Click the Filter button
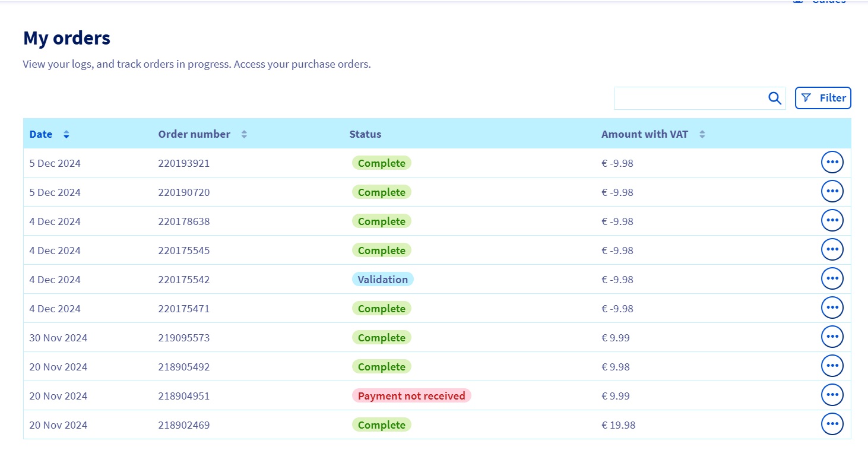 pyautogui.click(x=823, y=97)
